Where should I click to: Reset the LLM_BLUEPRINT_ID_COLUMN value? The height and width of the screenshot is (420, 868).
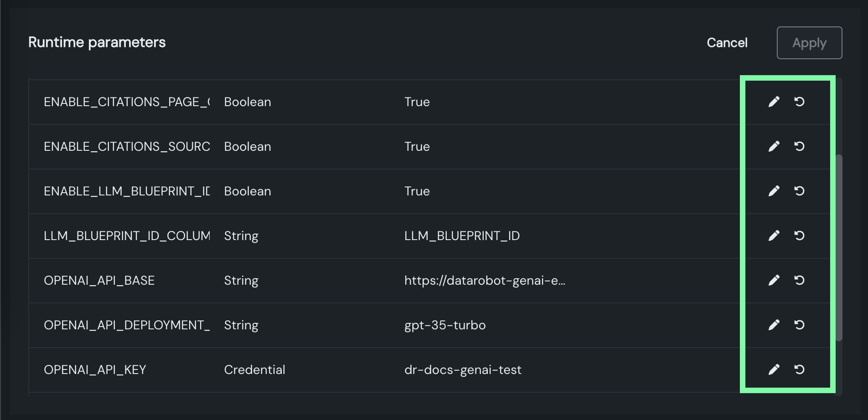tap(799, 236)
